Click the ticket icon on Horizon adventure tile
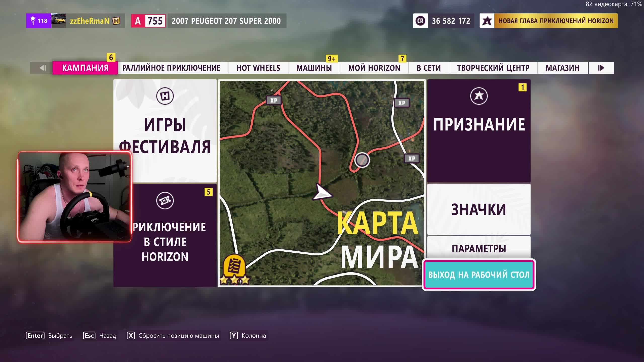 pyautogui.click(x=165, y=201)
